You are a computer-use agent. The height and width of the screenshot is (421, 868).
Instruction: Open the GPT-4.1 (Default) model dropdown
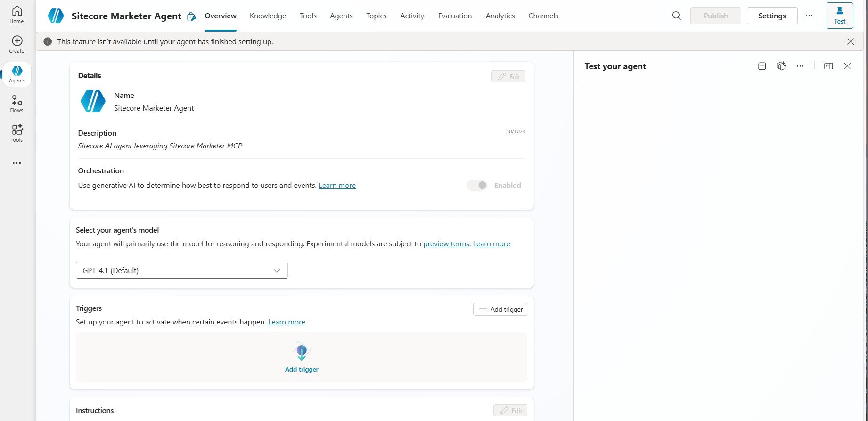[x=181, y=270]
